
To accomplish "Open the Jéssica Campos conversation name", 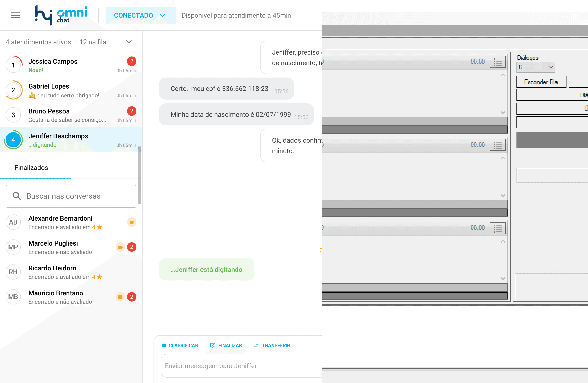I will 53,61.
